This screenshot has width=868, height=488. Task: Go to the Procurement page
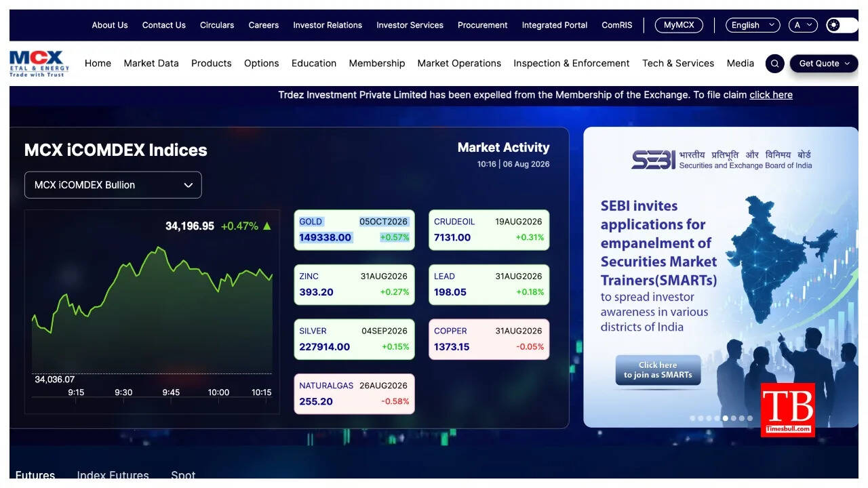pos(483,25)
